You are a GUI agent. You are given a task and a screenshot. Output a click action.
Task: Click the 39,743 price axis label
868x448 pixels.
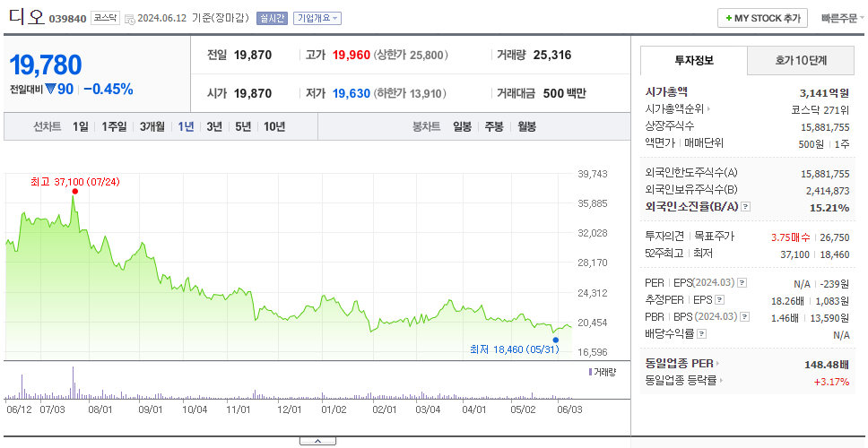pyautogui.click(x=593, y=174)
